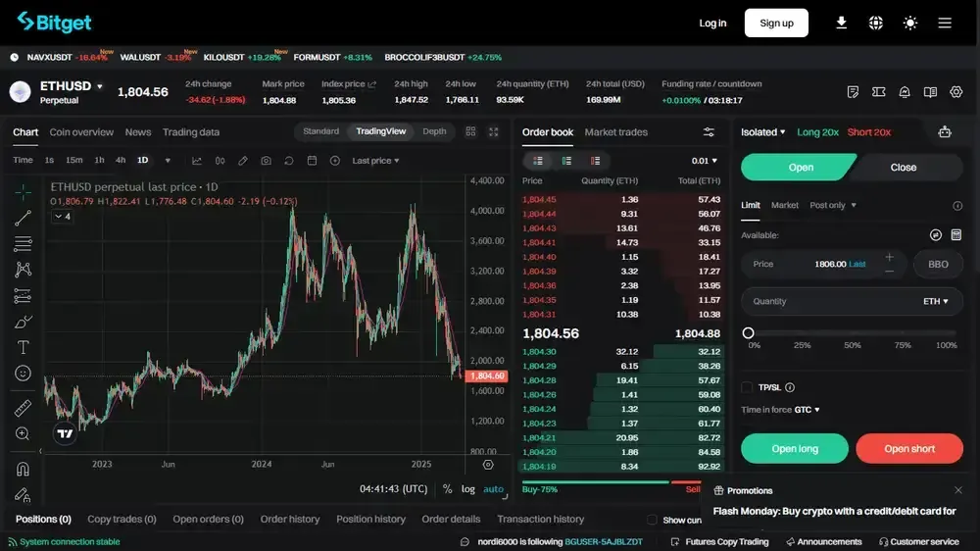
Task: Open the trading bot robot icon
Action: [x=945, y=132]
